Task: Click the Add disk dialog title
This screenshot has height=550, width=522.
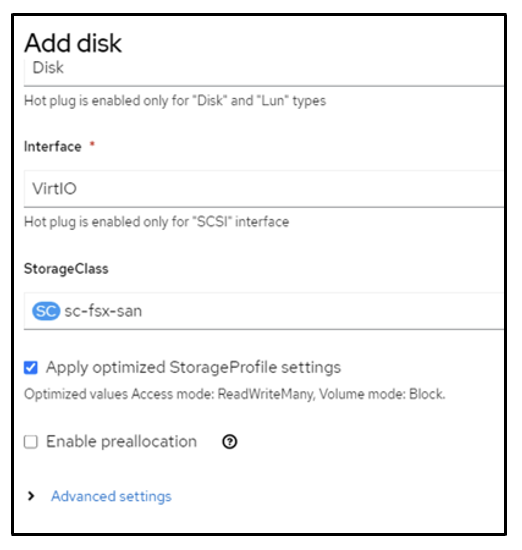Action: click(x=73, y=43)
